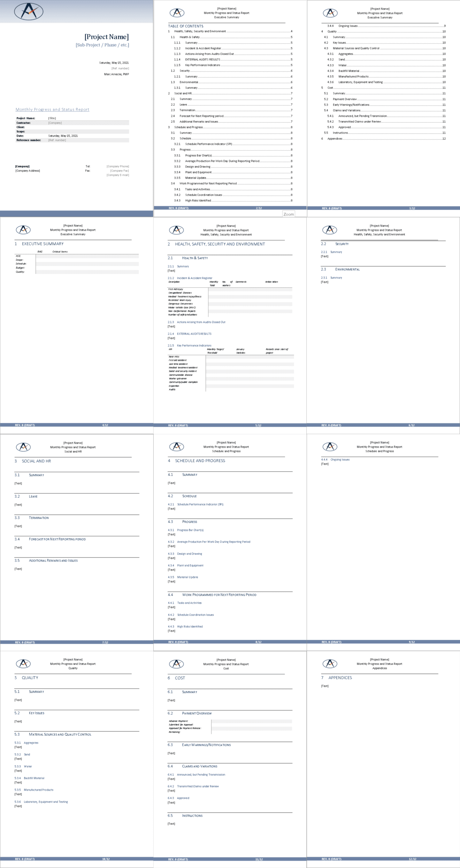Click the [Company] field beside Contractor
Screen dimensions: 460x868
[x=55, y=123]
